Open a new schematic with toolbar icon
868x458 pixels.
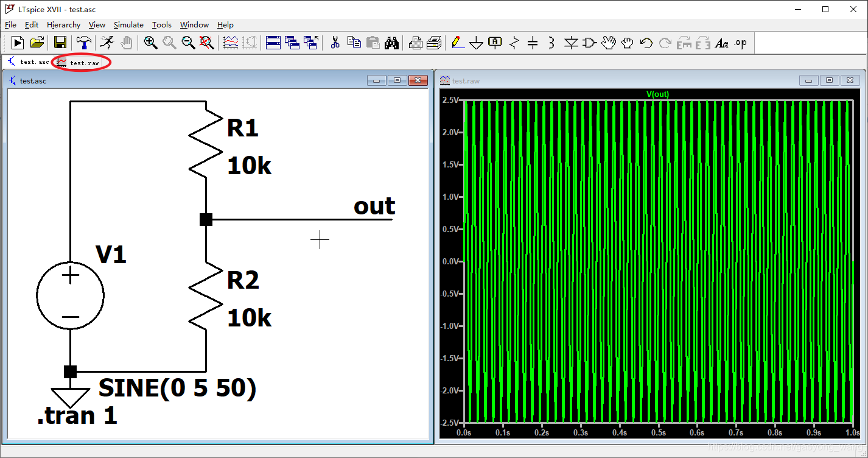click(x=18, y=43)
